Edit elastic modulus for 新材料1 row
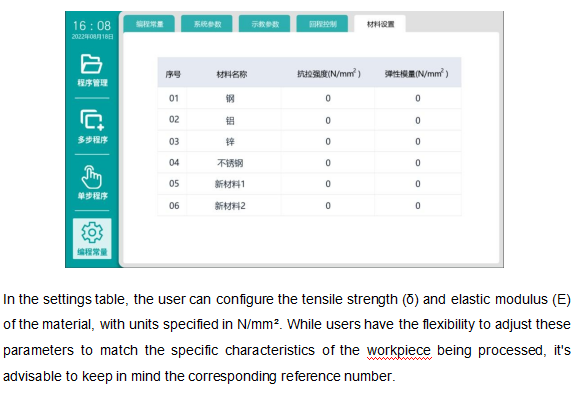Screen dimensions: 587x395 click(x=418, y=184)
